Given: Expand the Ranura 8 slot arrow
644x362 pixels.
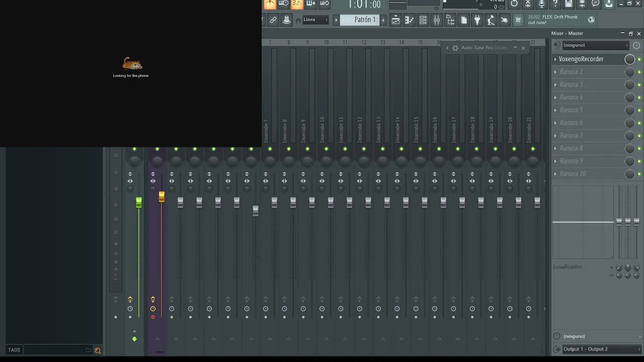Looking at the screenshot, I should click(x=555, y=148).
